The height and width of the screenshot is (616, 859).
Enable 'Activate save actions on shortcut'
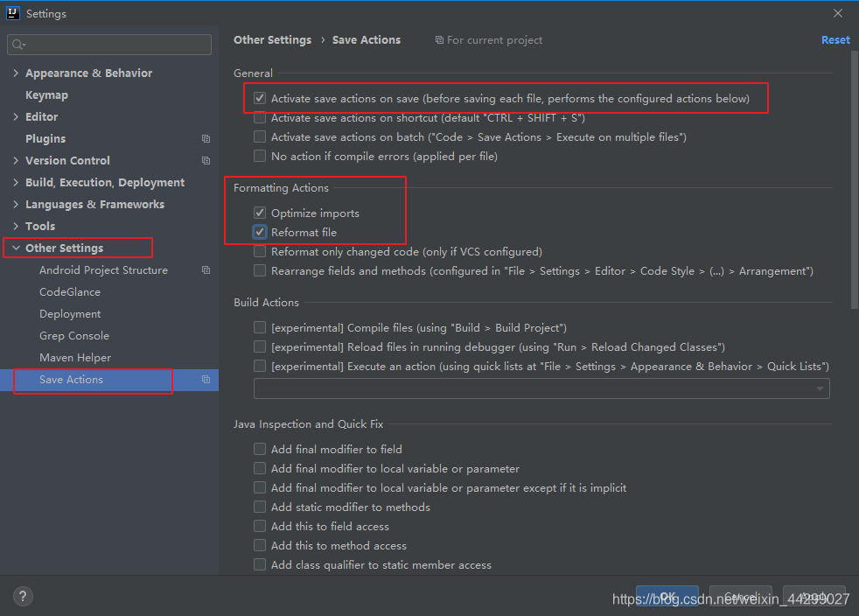click(260, 117)
